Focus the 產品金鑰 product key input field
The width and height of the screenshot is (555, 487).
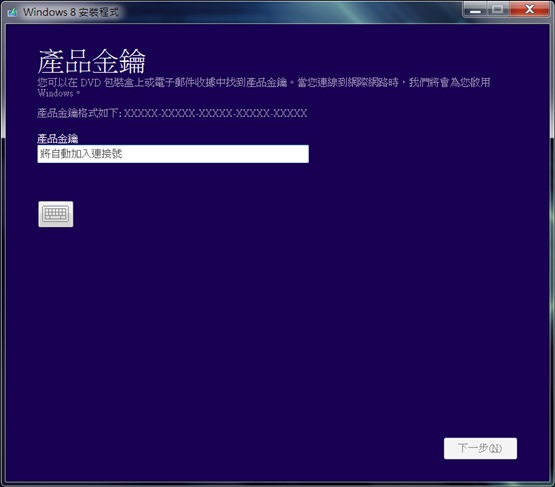[173, 154]
